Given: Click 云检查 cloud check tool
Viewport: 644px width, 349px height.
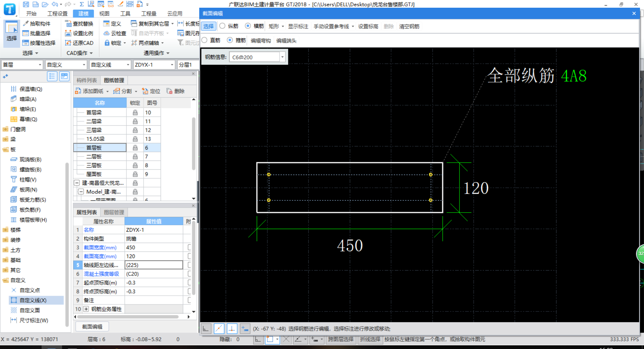Looking at the screenshot, I should 115,33.
